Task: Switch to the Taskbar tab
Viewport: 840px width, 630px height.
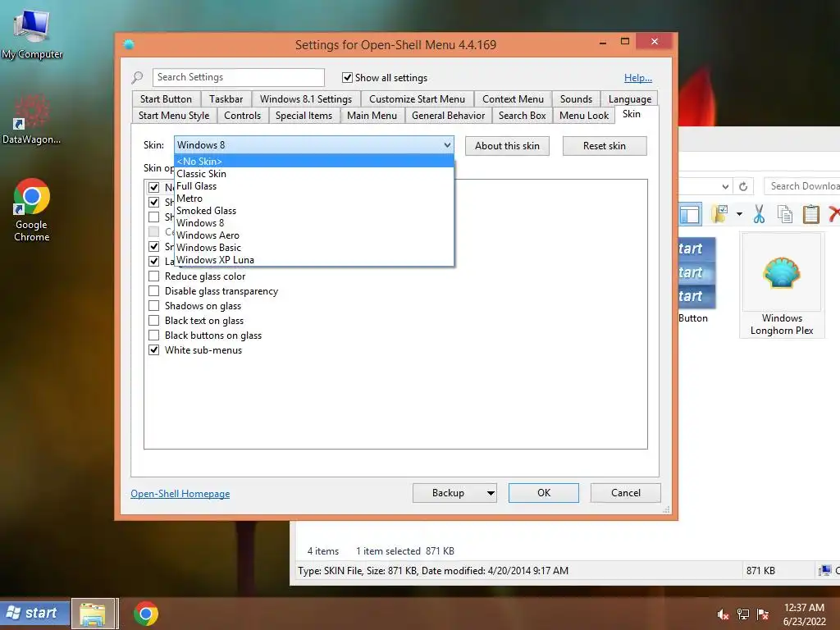Action: click(x=226, y=99)
